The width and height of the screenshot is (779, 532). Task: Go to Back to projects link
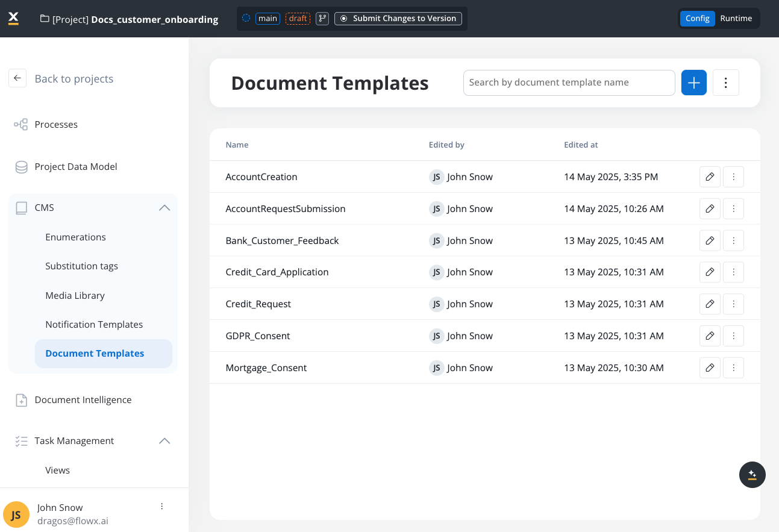tap(74, 79)
